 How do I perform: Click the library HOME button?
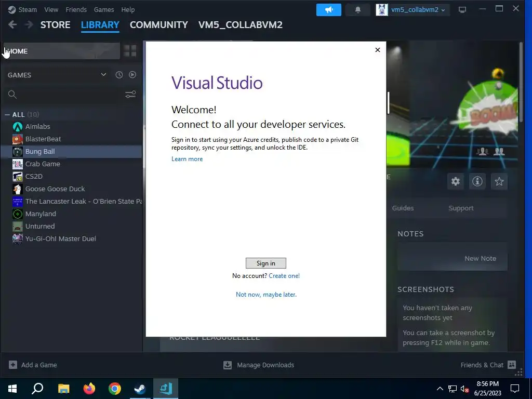pyautogui.click(x=62, y=51)
